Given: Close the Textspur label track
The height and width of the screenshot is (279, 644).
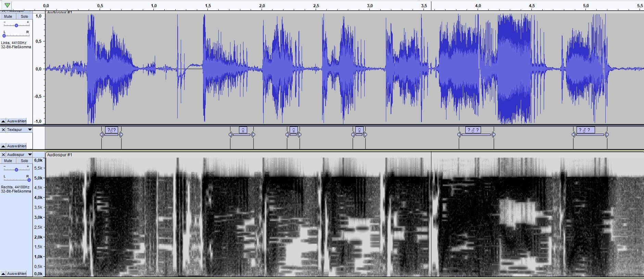Looking at the screenshot, I should pyautogui.click(x=3, y=130).
